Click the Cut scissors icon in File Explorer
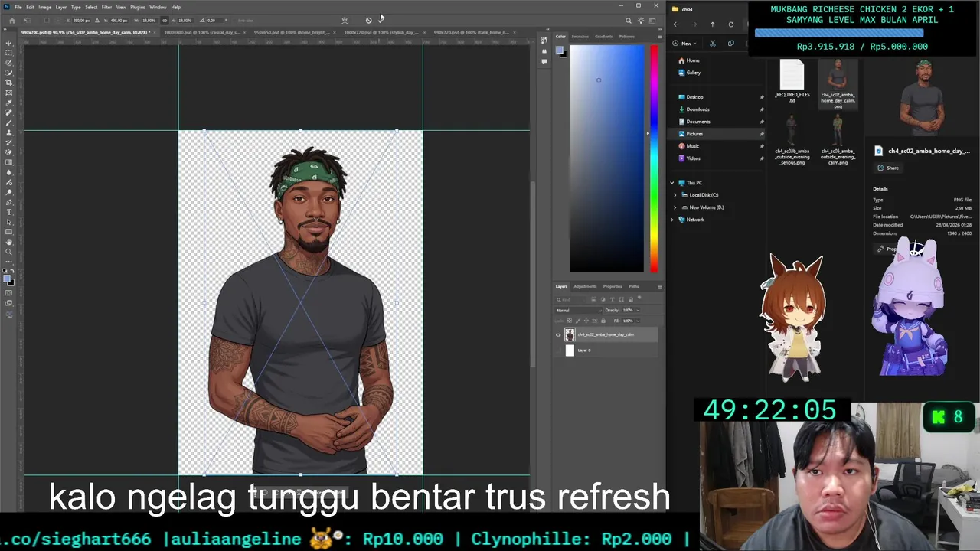980x551 pixels. click(x=713, y=44)
